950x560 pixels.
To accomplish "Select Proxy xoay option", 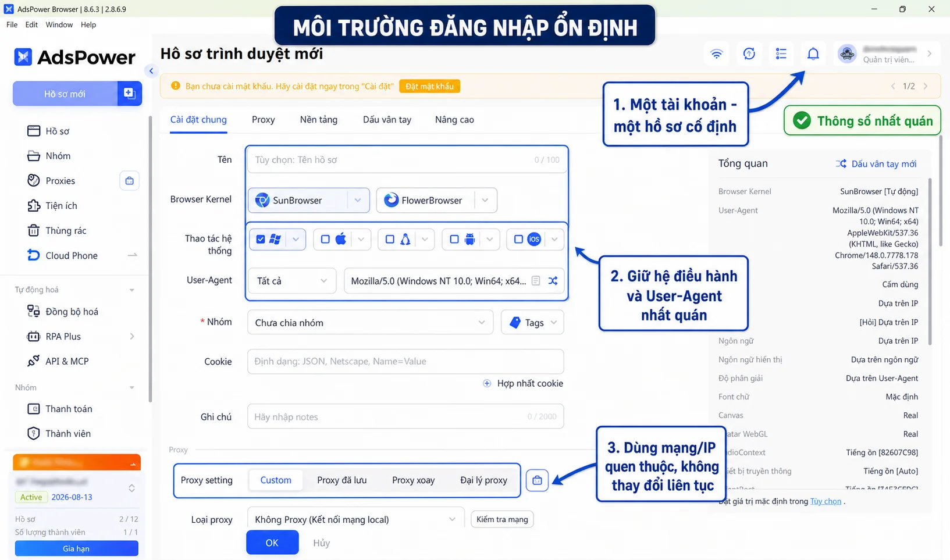I will coord(414,480).
